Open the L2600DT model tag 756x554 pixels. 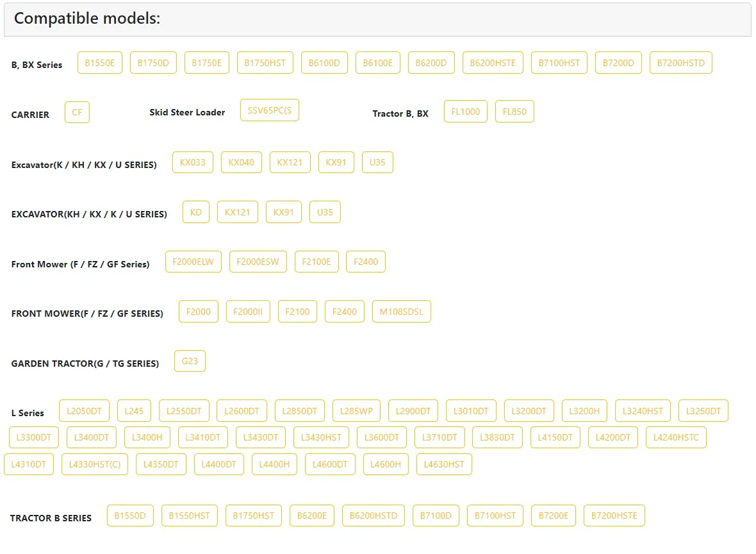242,411
